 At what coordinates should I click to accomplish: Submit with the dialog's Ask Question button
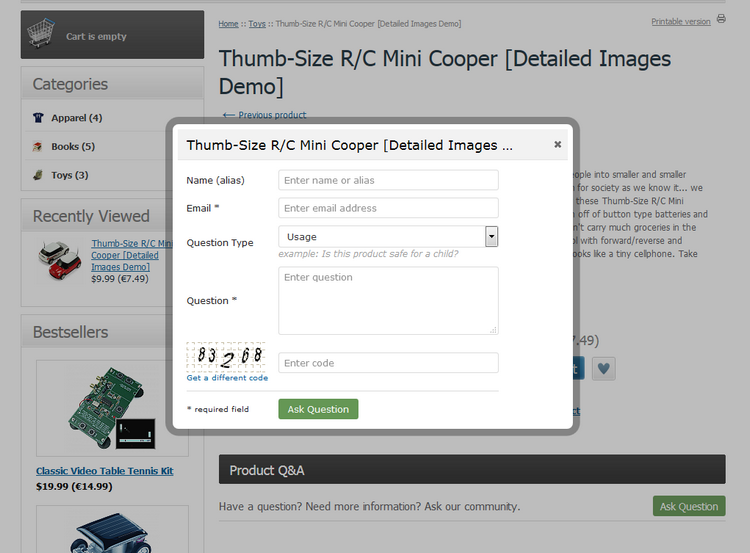[x=318, y=409]
